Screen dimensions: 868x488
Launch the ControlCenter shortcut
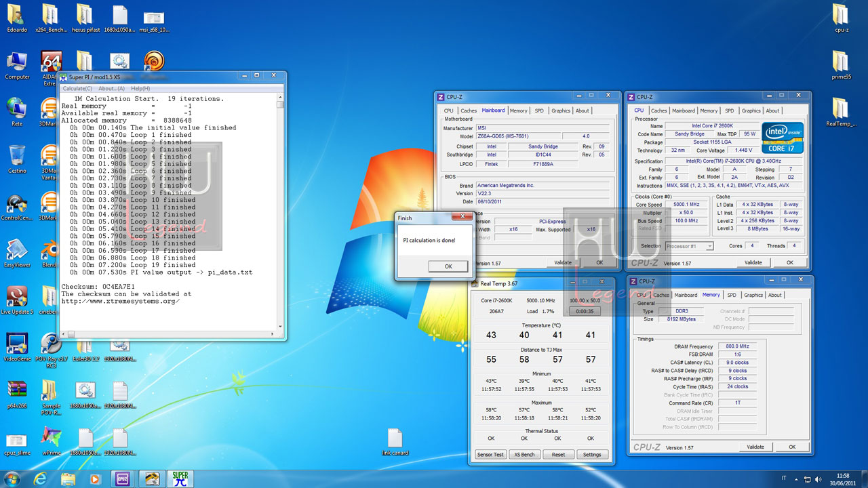[17, 208]
